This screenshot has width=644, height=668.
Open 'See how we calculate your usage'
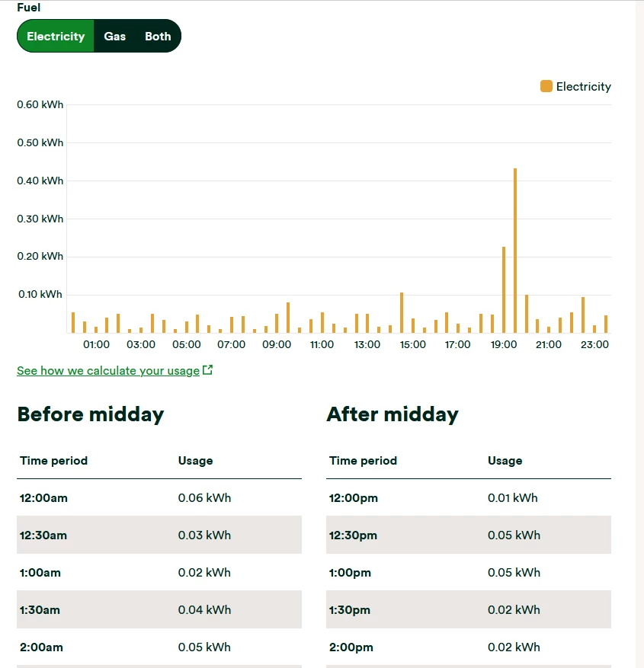coord(108,371)
